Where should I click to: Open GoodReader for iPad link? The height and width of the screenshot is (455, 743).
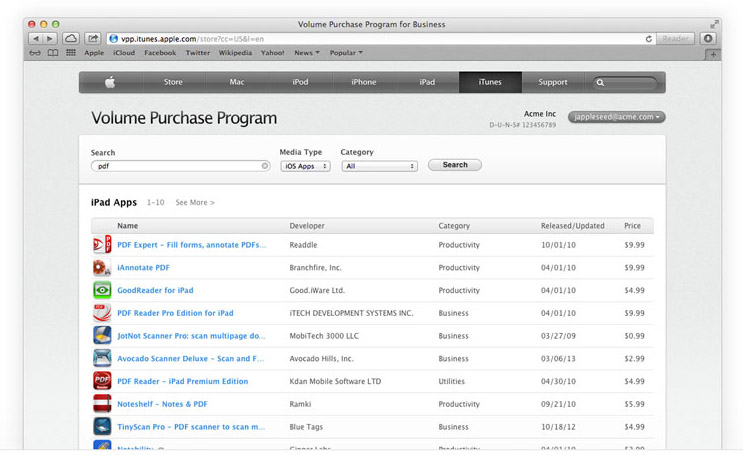(x=155, y=290)
